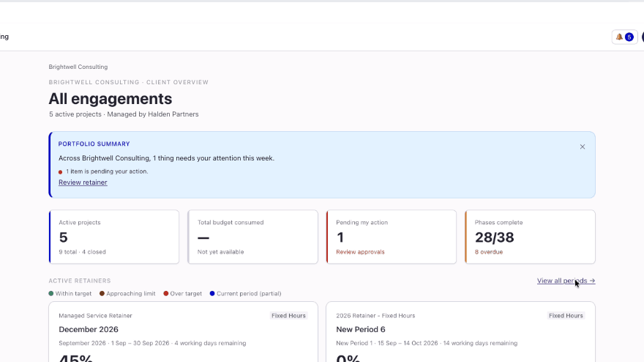Click '5 active projects · Managed by Halden Partners' subtitle
The width and height of the screenshot is (644, 362).
click(124, 114)
